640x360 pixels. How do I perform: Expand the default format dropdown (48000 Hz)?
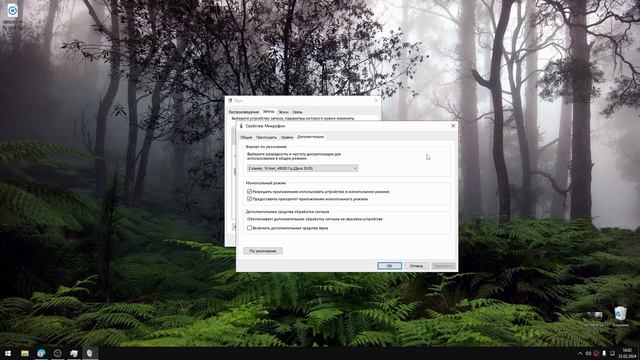click(x=302, y=168)
